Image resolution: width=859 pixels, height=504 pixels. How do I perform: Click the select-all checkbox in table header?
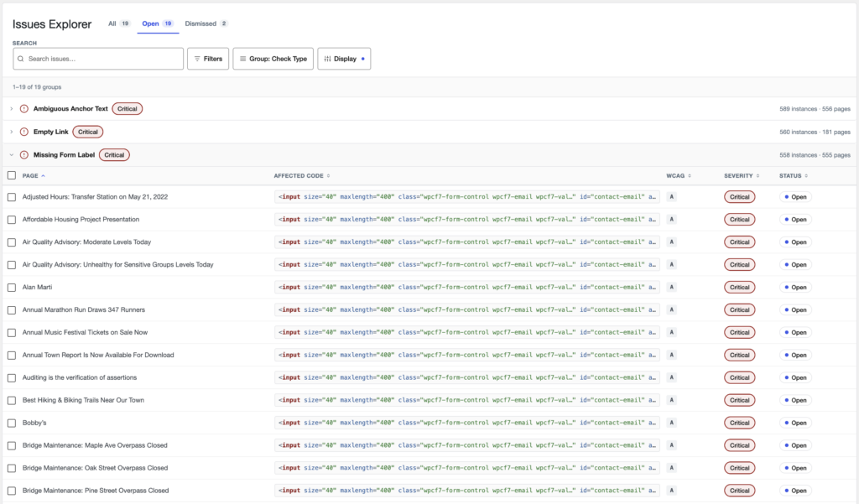pos(12,175)
